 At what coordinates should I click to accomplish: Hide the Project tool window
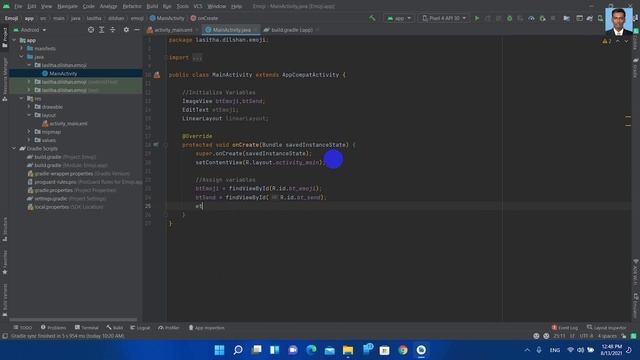click(x=137, y=30)
